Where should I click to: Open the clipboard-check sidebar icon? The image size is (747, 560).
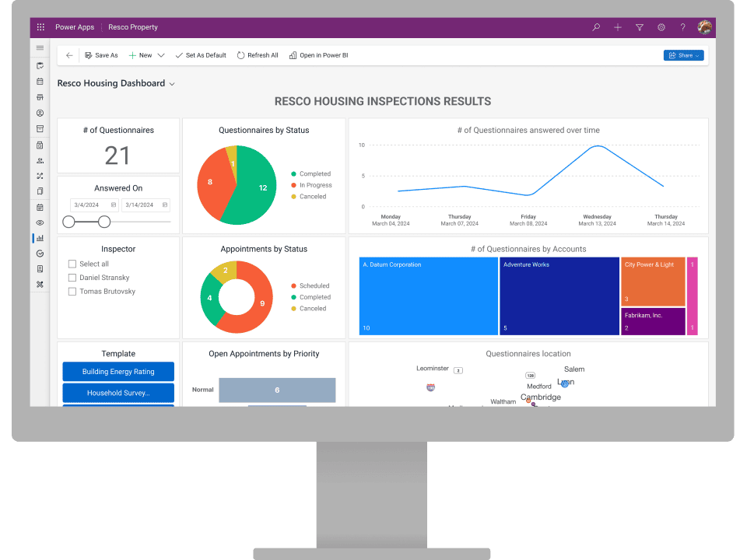tap(40, 65)
